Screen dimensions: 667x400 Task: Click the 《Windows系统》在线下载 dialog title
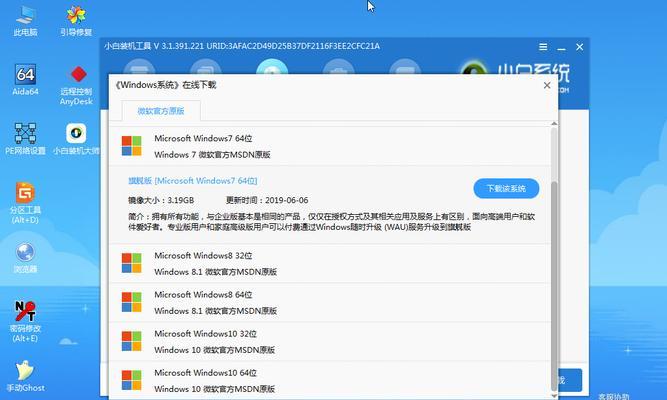point(166,85)
